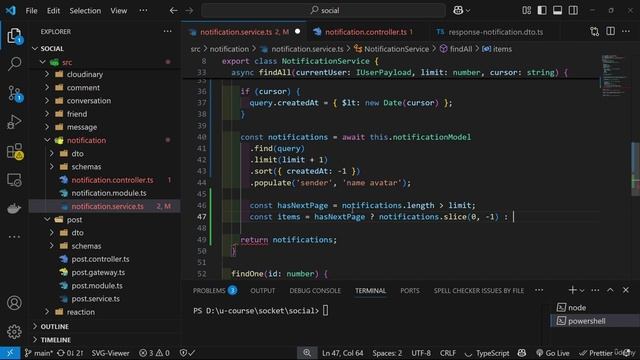Open the Selection menu
The width and height of the screenshot is (640, 360).
[85, 11]
